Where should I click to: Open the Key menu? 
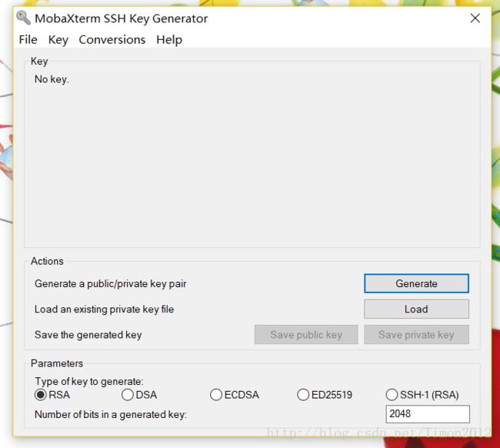pyautogui.click(x=58, y=40)
